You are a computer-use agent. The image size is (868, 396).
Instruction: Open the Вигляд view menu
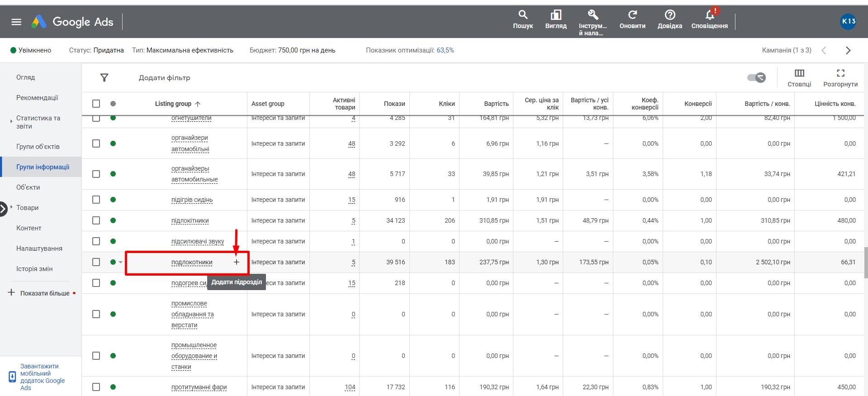[556, 20]
